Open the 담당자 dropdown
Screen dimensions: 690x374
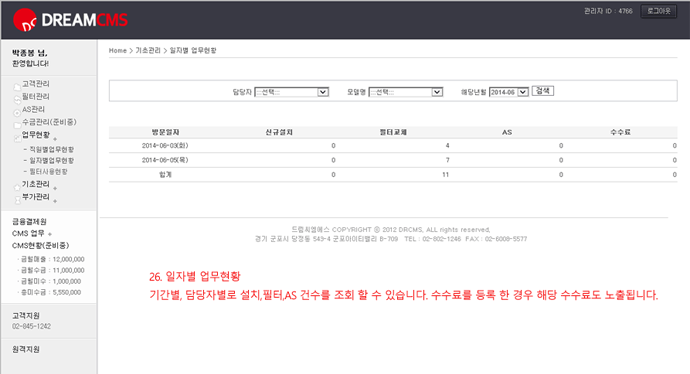coord(291,92)
